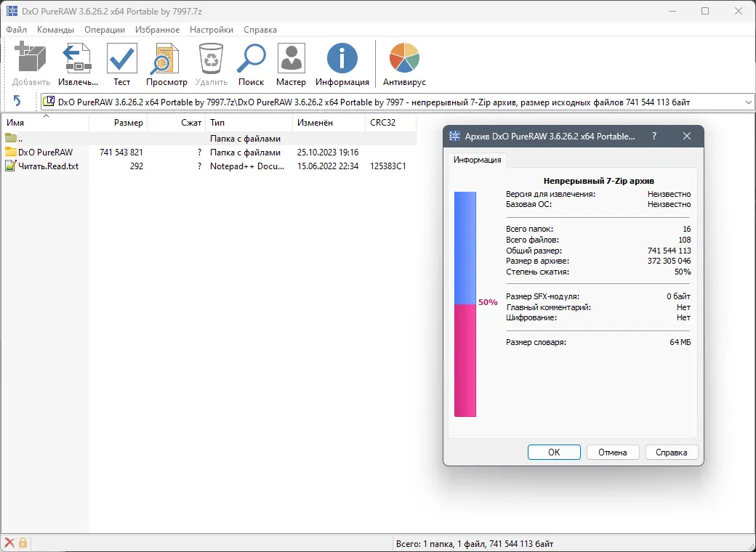Click the red X in the status bar
756x552 pixels.
(x=9, y=543)
